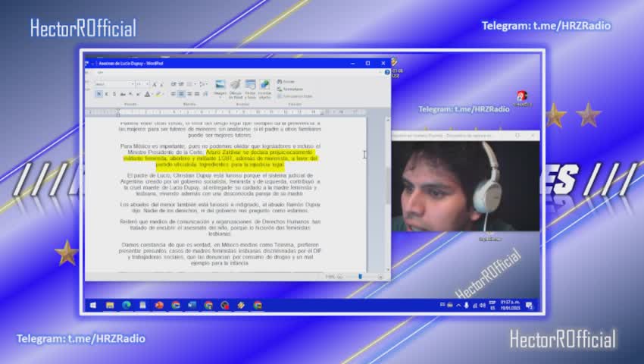Click Reemplazar in the Edición group
This screenshot has height=364, width=644.
(290, 89)
